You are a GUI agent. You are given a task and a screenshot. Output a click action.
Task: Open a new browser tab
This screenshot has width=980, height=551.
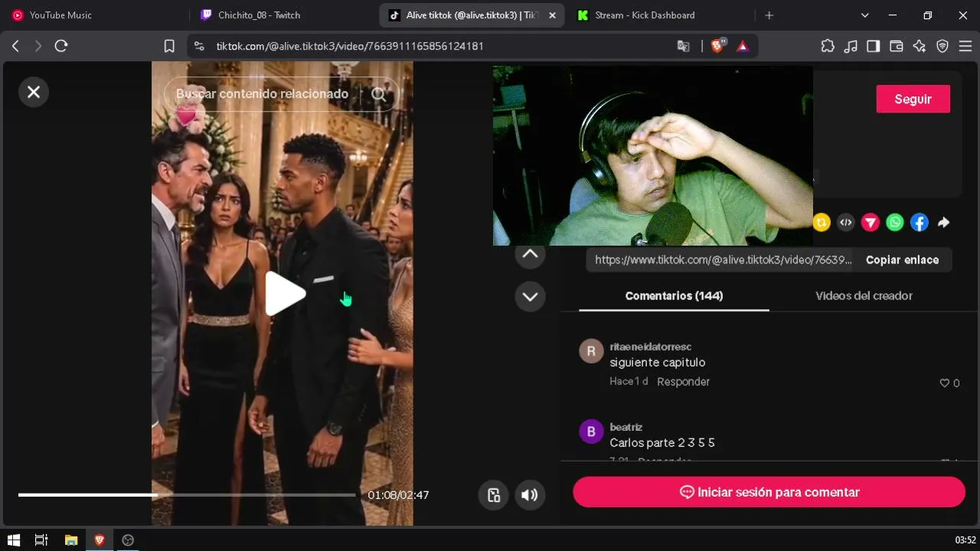(x=769, y=15)
